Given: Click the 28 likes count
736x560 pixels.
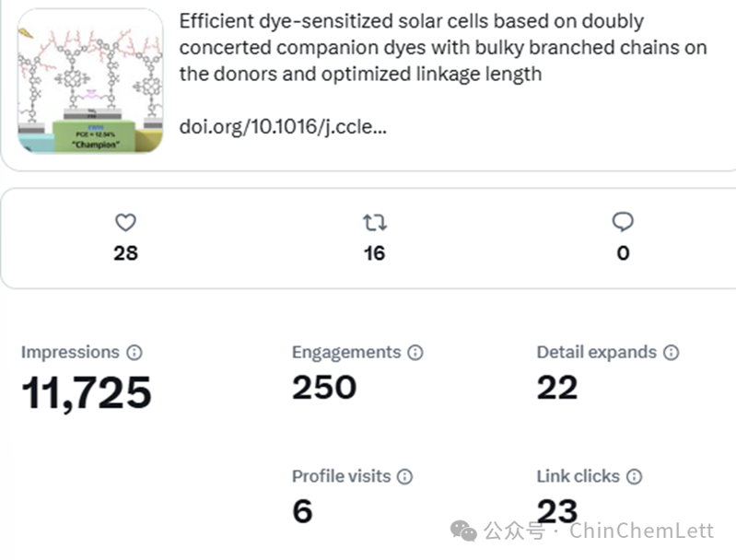Looking at the screenshot, I should pos(125,253).
